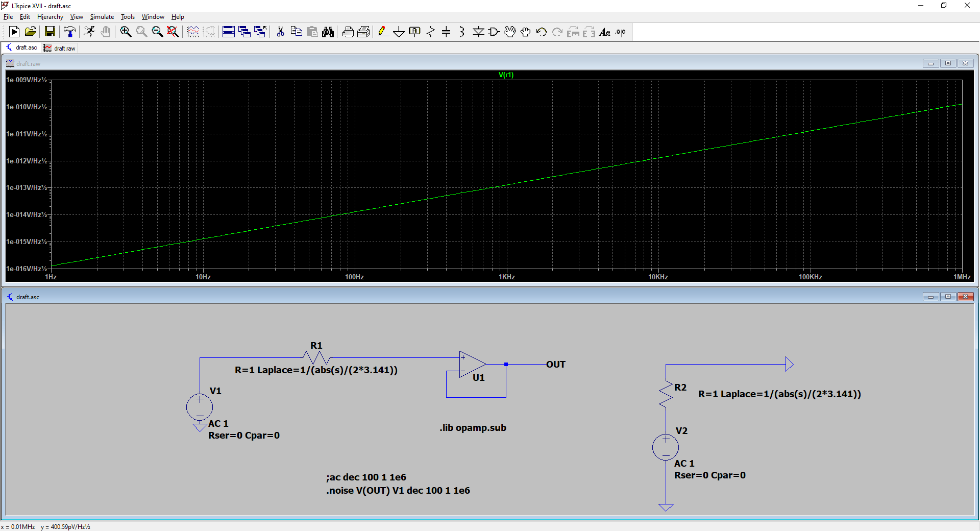The width and height of the screenshot is (980, 531).
Task: Undo the last action
Action: [541, 32]
